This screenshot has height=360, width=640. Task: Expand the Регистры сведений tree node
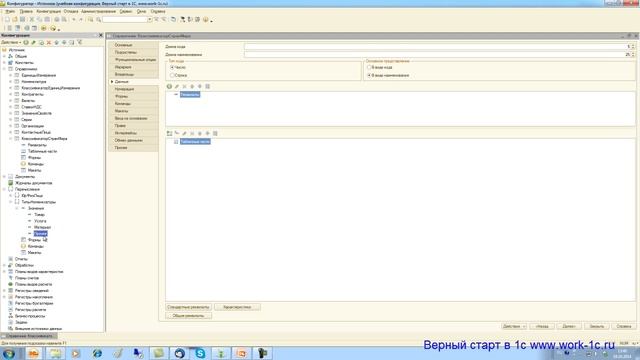pos(4,291)
